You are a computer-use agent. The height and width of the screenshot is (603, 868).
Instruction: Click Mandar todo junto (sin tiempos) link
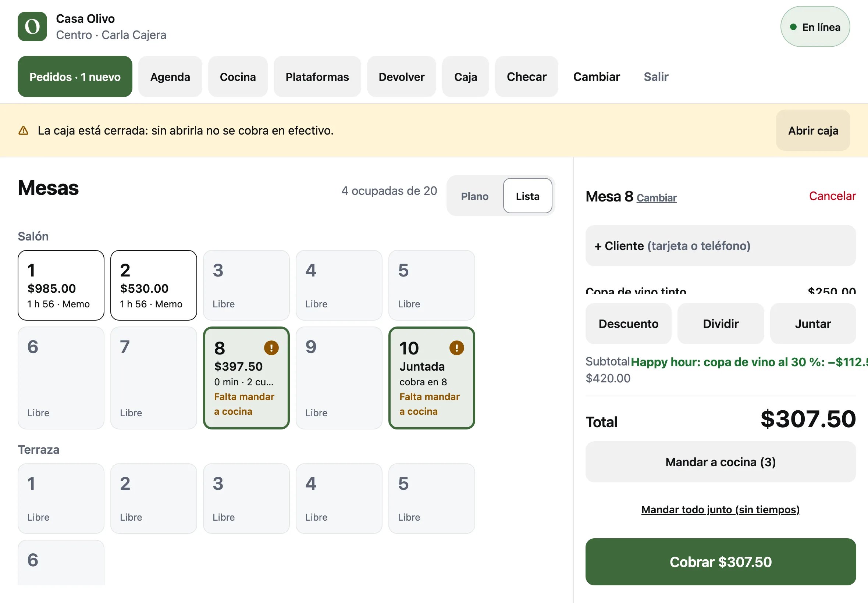pos(721,510)
